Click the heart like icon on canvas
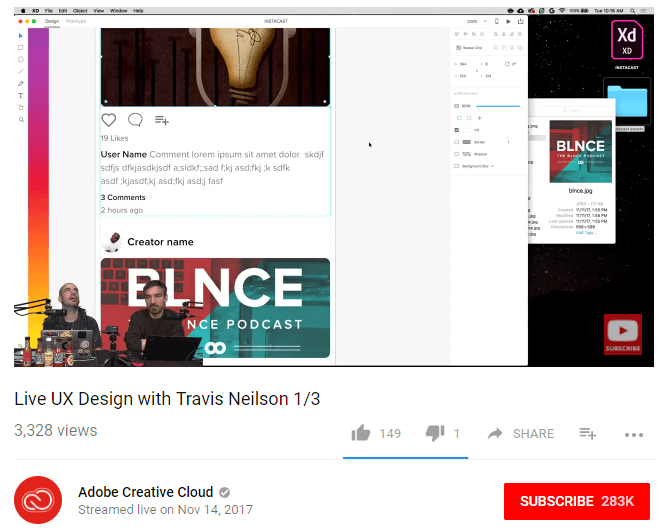Image resolution: width=663 pixels, height=530 pixels. (109, 120)
